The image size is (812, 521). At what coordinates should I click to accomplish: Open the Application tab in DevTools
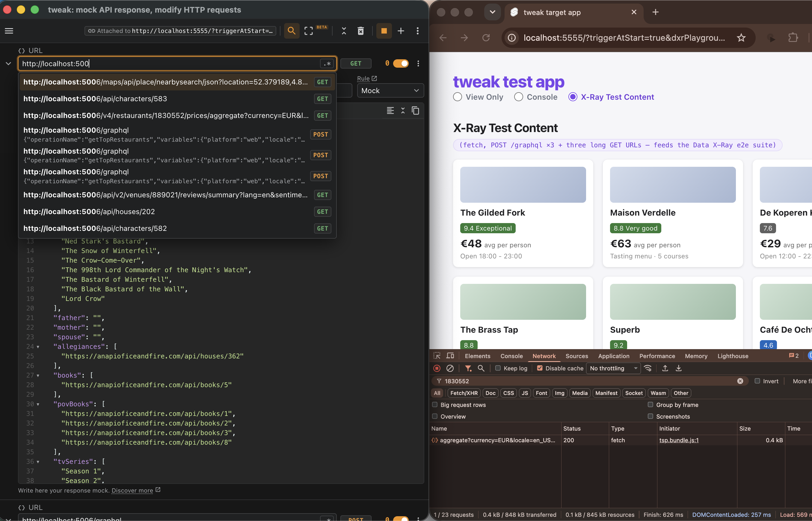pos(614,356)
